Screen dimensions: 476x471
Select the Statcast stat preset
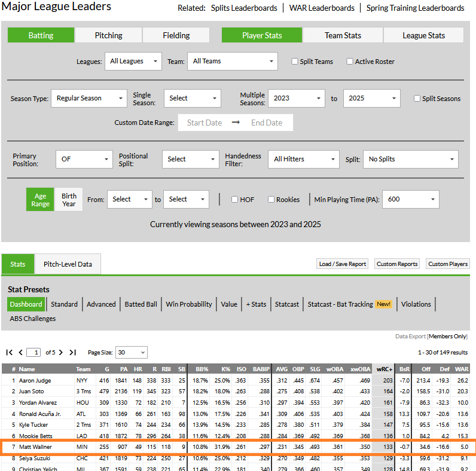click(286, 304)
